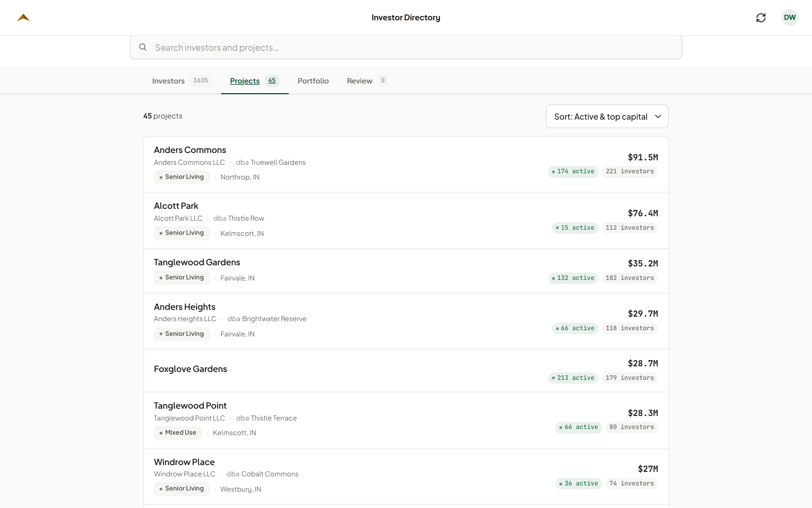This screenshot has height=508, width=812.
Task: Click the Anders Commons LLC entity name
Action: pos(189,163)
